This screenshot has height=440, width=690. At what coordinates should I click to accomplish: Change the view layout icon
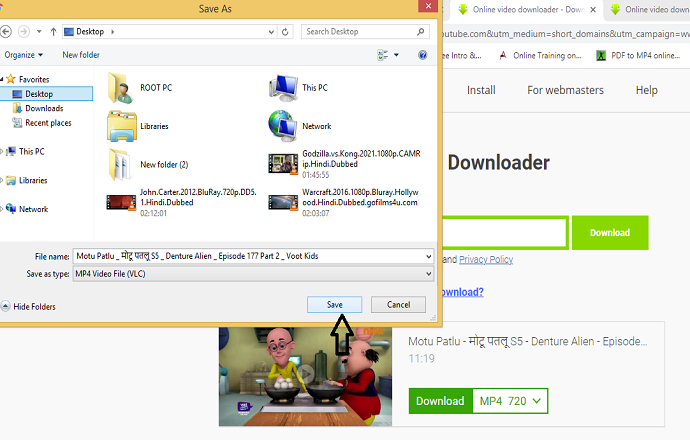coord(382,55)
